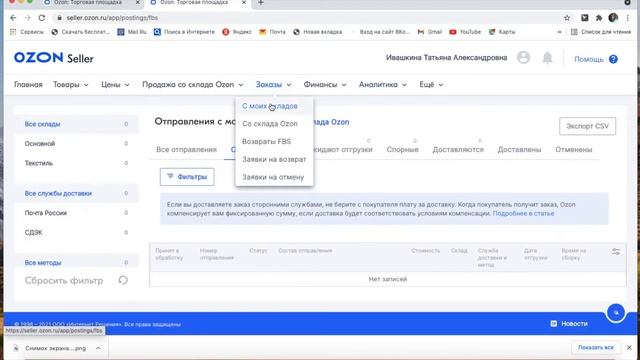Switch to first Ozon browser tab
The image size is (640, 360).
coord(91,3)
